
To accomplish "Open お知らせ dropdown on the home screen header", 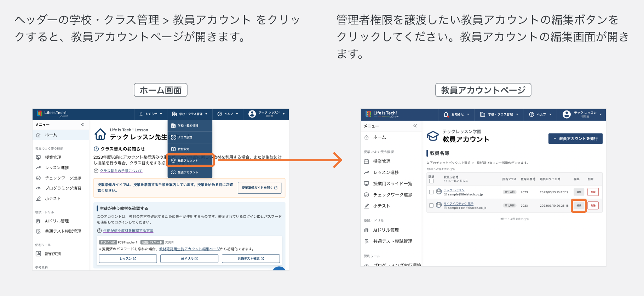I will (x=151, y=114).
